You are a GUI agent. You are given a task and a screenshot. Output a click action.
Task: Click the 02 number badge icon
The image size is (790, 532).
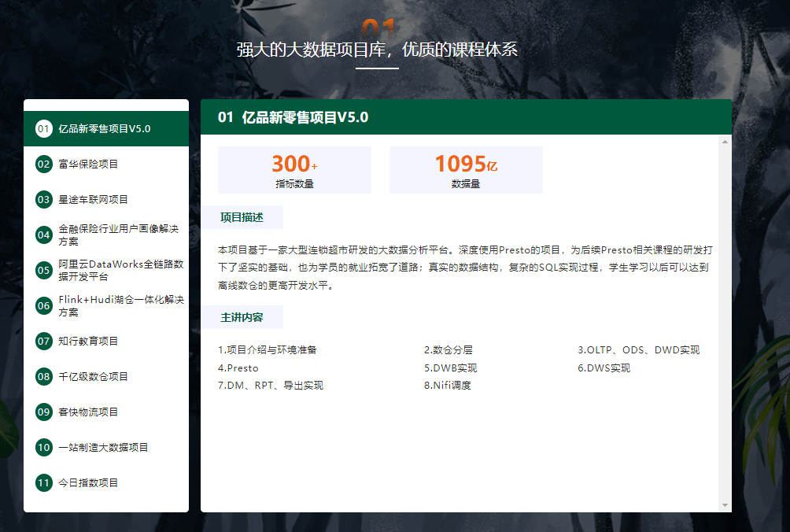click(x=44, y=164)
